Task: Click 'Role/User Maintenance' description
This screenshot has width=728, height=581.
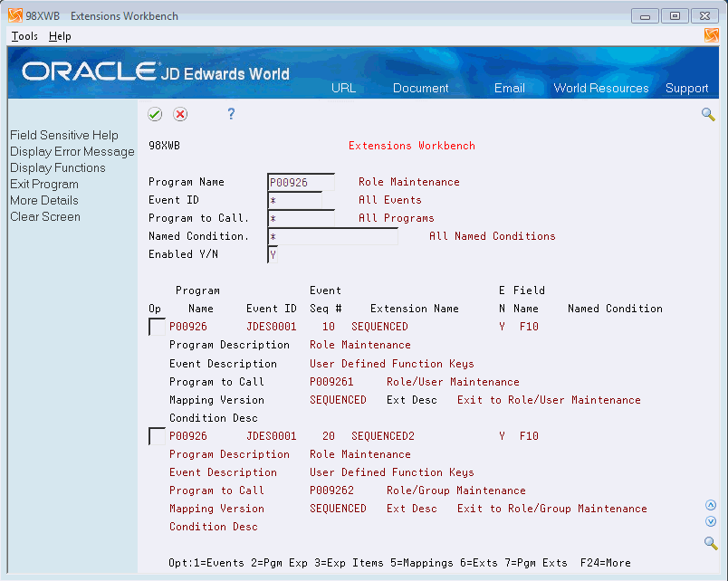Action: point(453,382)
